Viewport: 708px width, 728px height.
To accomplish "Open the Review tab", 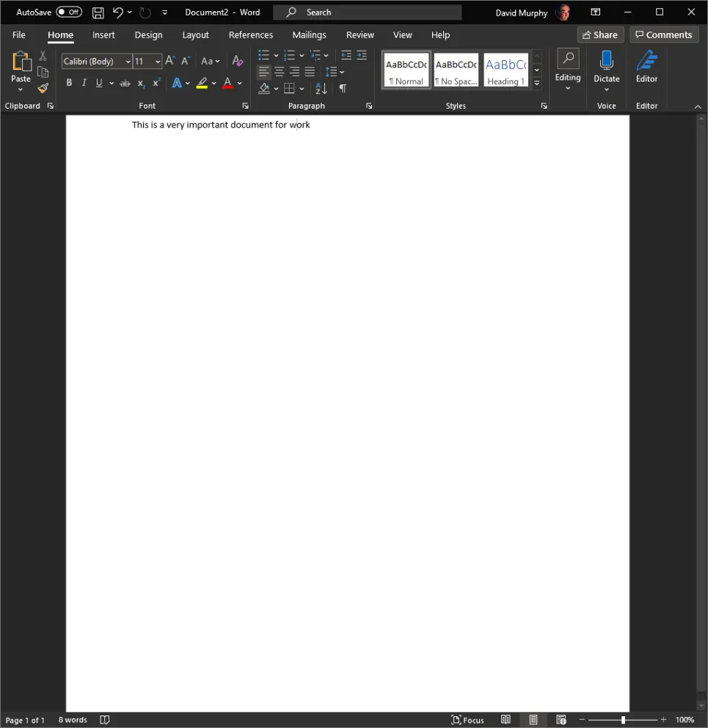I will [x=360, y=34].
